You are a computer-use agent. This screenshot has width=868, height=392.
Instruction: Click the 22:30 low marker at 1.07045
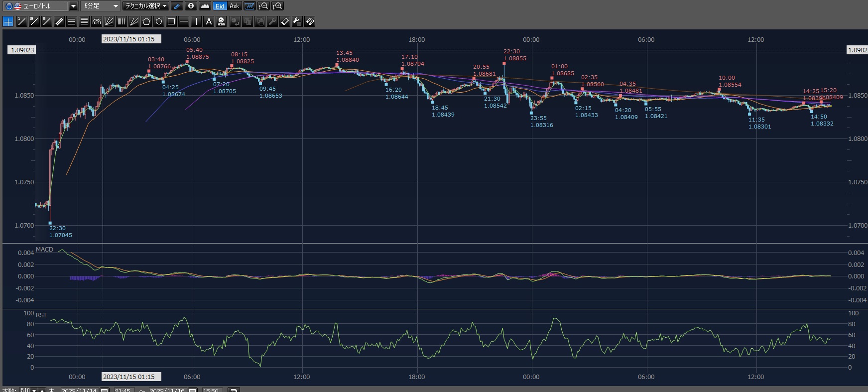pyautogui.click(x=50, y=223)
